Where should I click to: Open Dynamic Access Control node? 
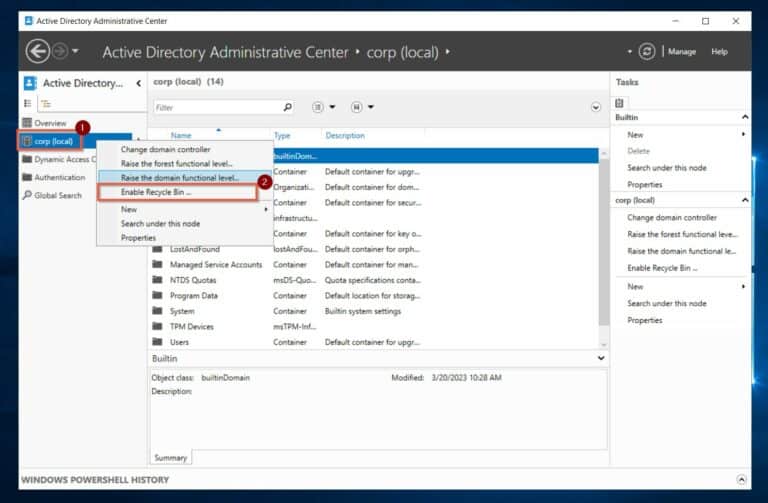(59, 159)
